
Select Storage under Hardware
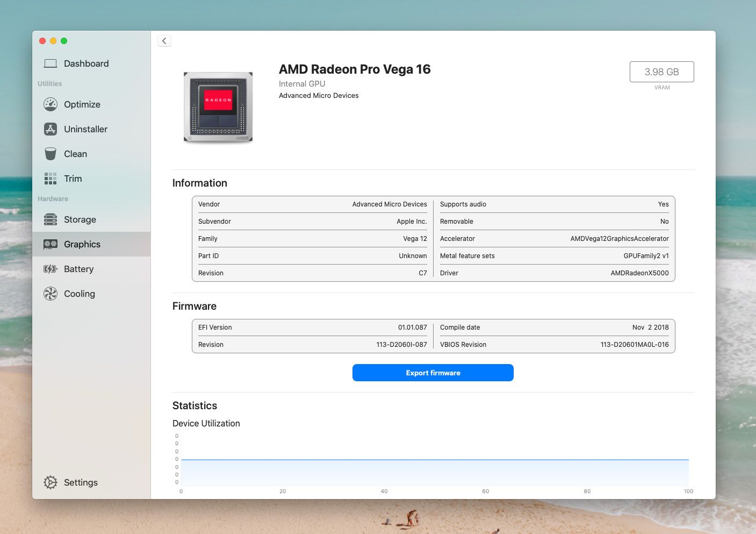pyautogui.click(x=80, y=219)
